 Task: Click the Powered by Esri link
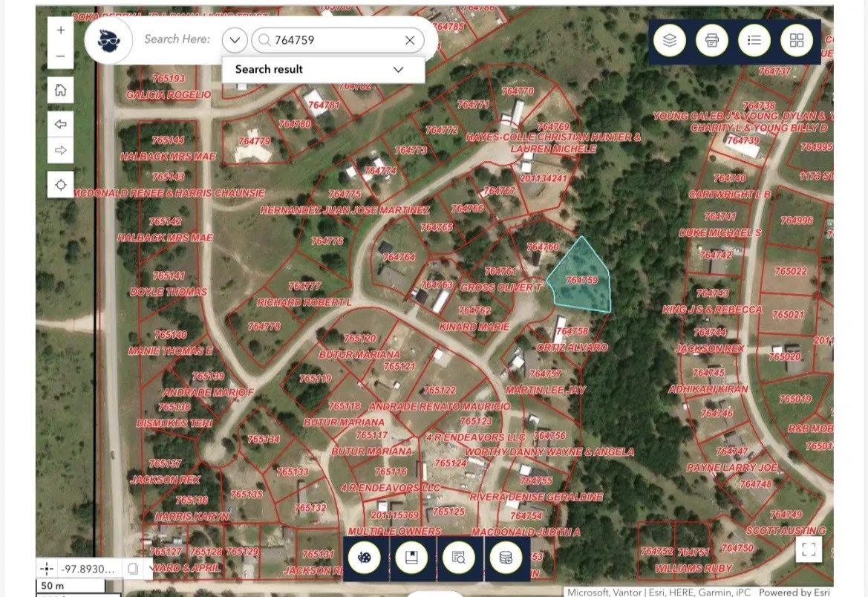pyautogui.click(x=794, y=592)
